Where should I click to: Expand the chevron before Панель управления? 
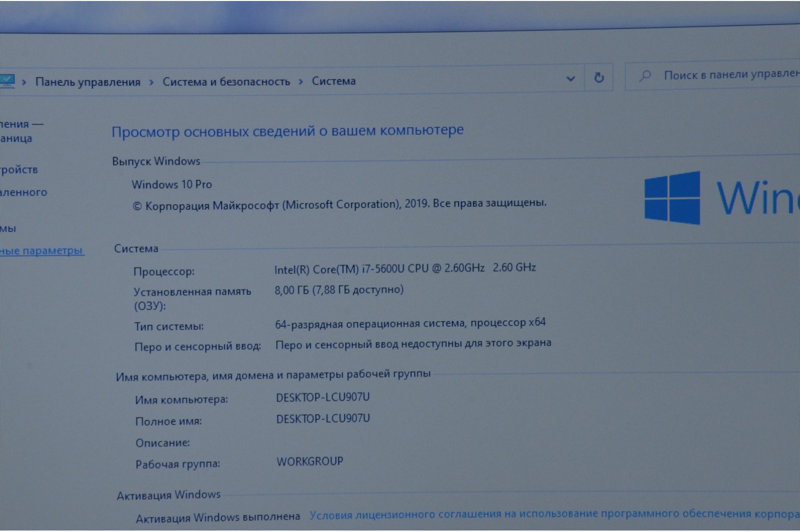point(24,82)
